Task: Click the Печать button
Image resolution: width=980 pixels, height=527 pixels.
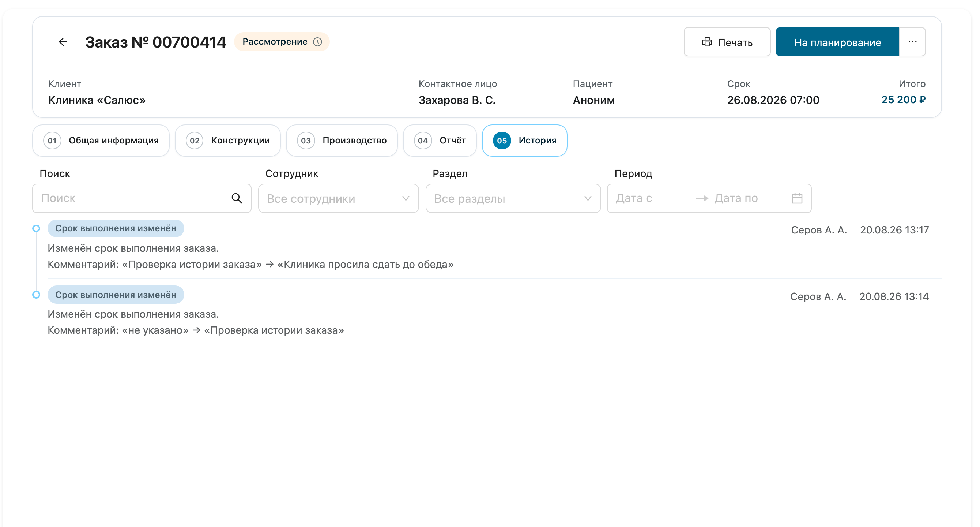Action: 727,42
